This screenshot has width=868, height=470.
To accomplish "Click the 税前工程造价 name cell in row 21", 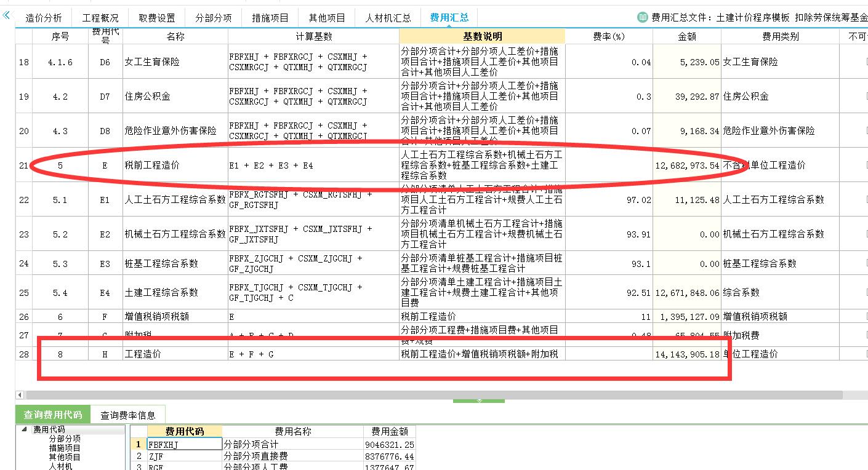I will (175, 165).
